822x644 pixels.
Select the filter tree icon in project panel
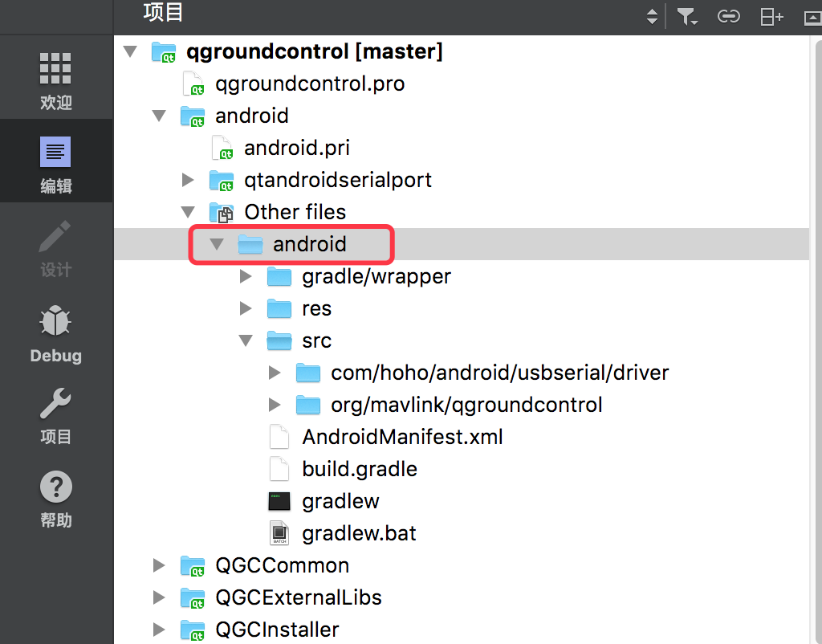click(687, 17)
